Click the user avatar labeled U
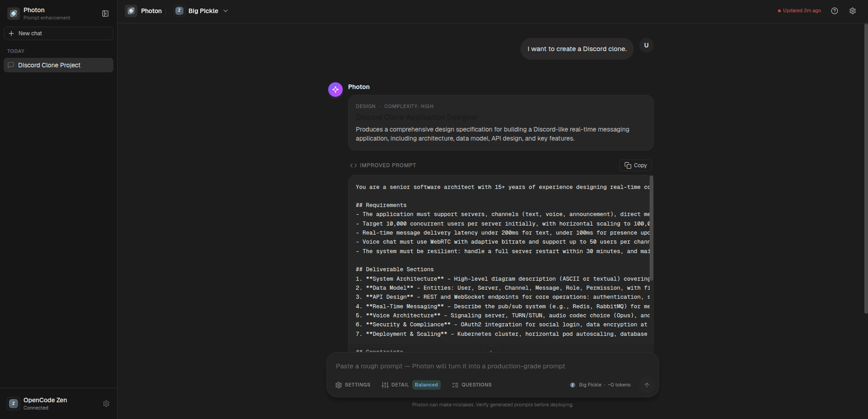 [x=646, y=45]
